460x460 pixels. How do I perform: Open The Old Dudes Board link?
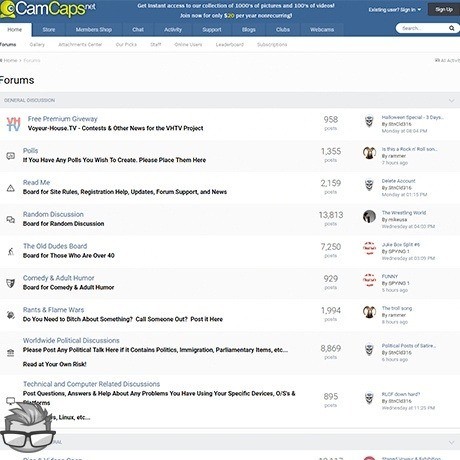coord(55,246)
